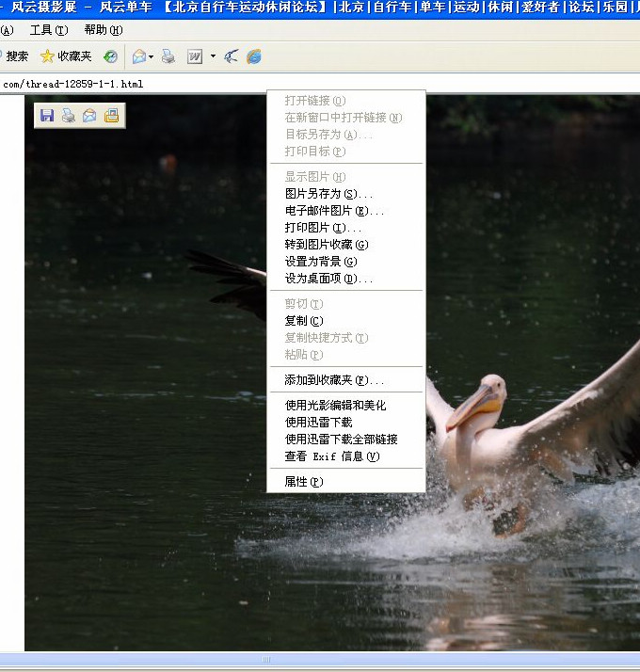
Task: Expand the Mail button dropdown arrow
Action: (x=151, y=56)
